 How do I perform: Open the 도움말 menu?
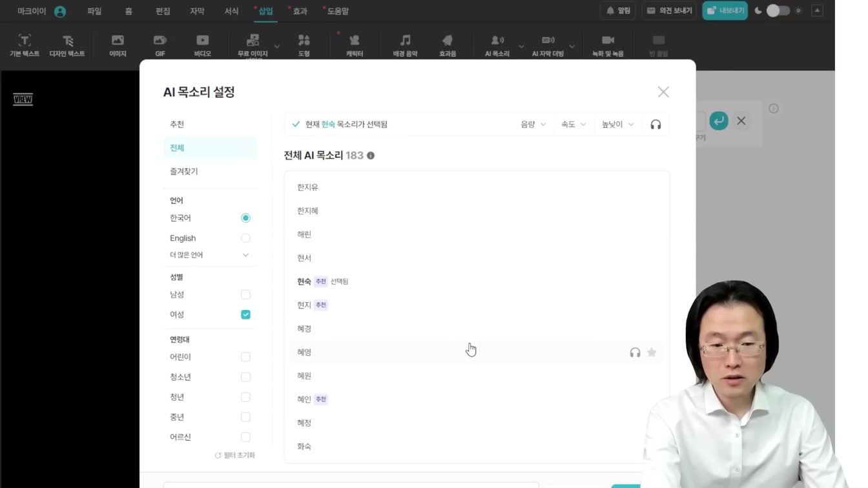click(338, 11)
